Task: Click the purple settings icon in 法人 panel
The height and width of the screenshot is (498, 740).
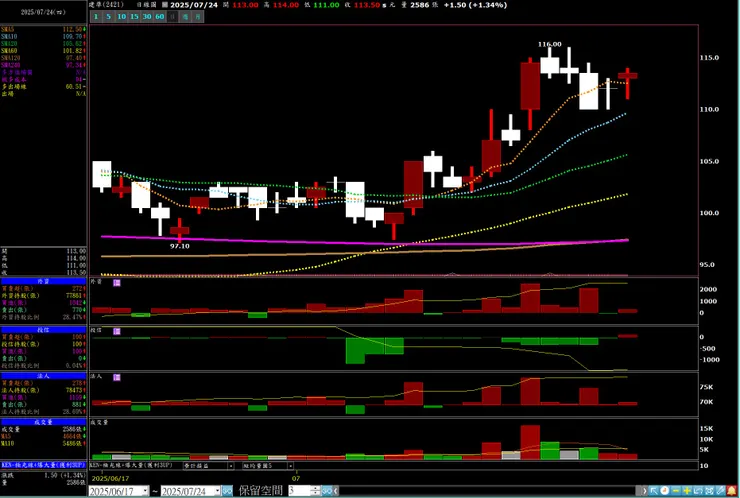Action: [117, 378]
